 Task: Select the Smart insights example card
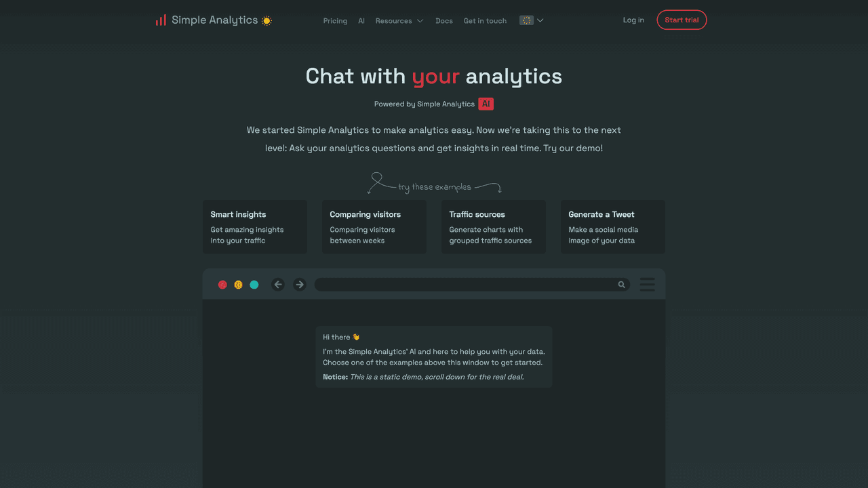click(255, 227)
